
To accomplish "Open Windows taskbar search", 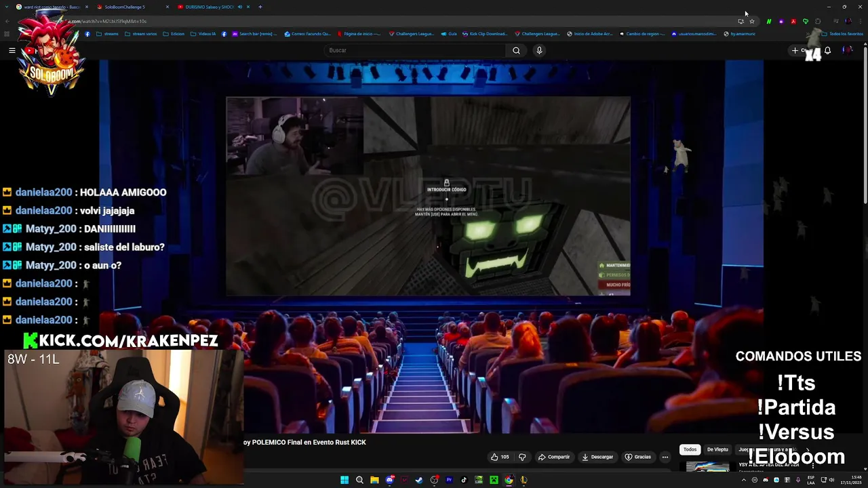I will click(359, 480).
